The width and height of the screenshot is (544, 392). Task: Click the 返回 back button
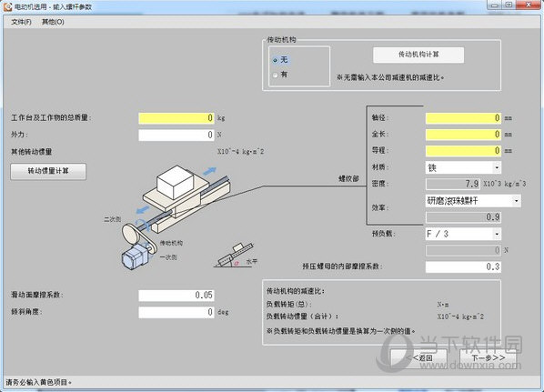tap(419, 357)
